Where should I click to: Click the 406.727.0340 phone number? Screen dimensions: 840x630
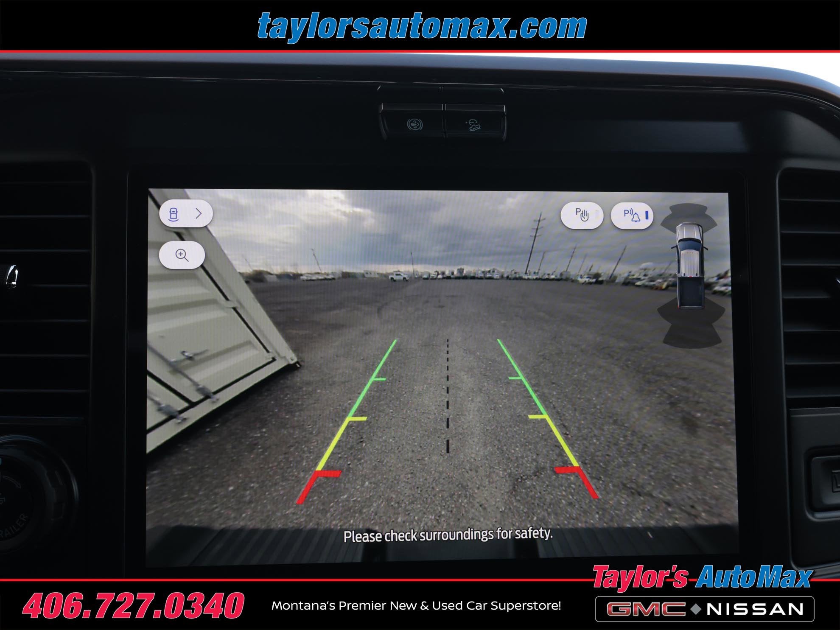(x=133, y=605)
